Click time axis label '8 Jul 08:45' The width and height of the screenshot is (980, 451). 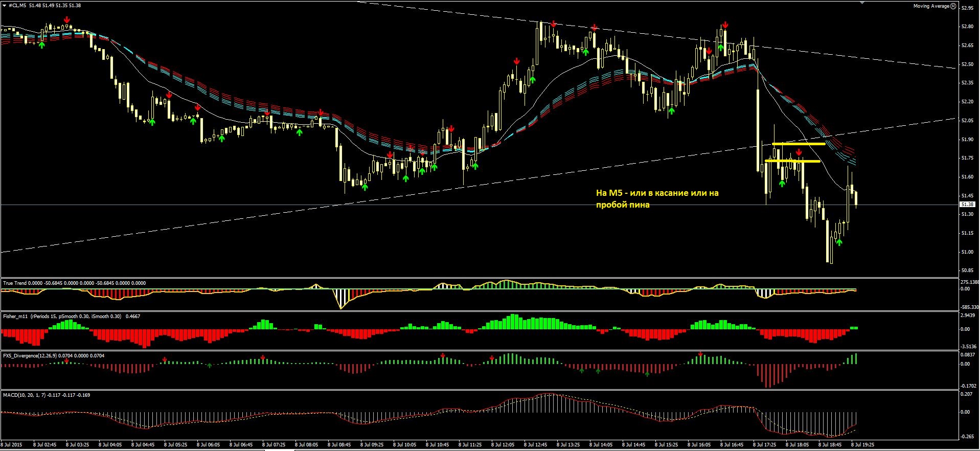tap(339, 445)
